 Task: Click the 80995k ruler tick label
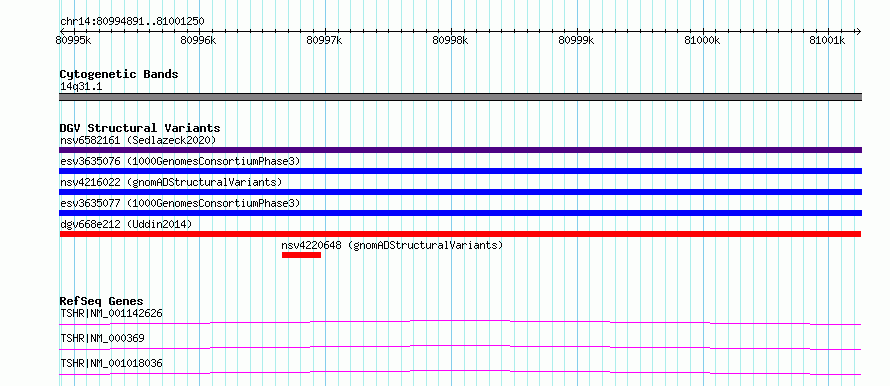[74, 40]
